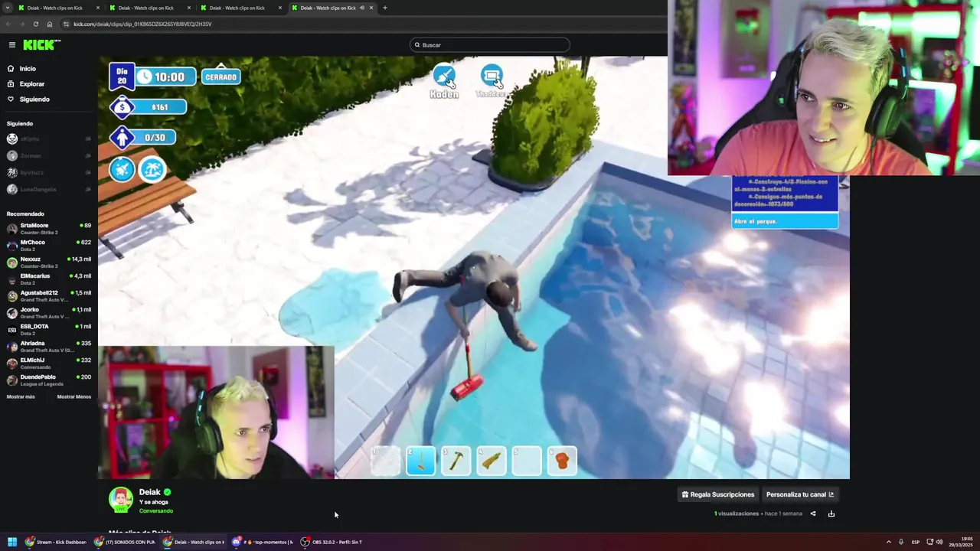Click the taskbar clock showing 29/10/2025

(x=960, y=542)
